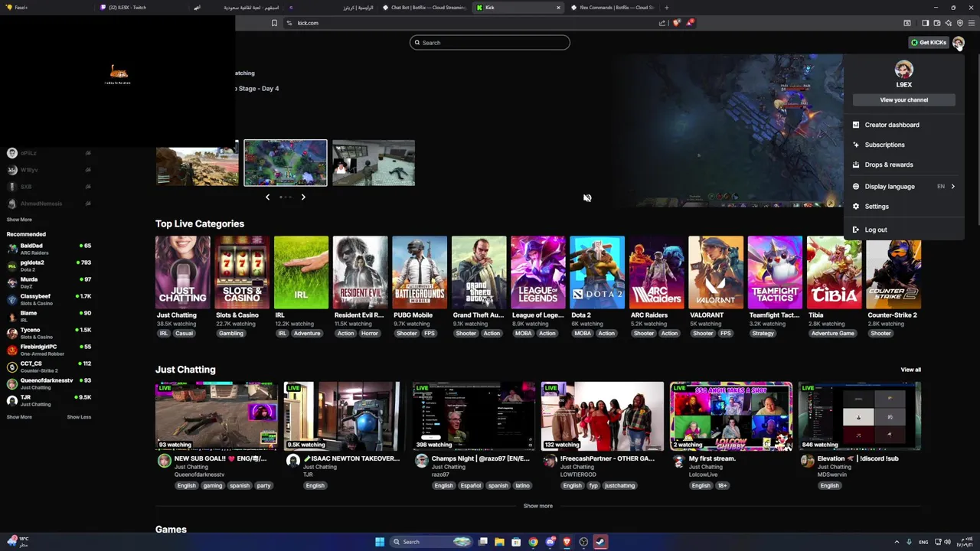Open Chrome from the taskbar
This screenshot has width=980, height=551.
tap(533, 542)
